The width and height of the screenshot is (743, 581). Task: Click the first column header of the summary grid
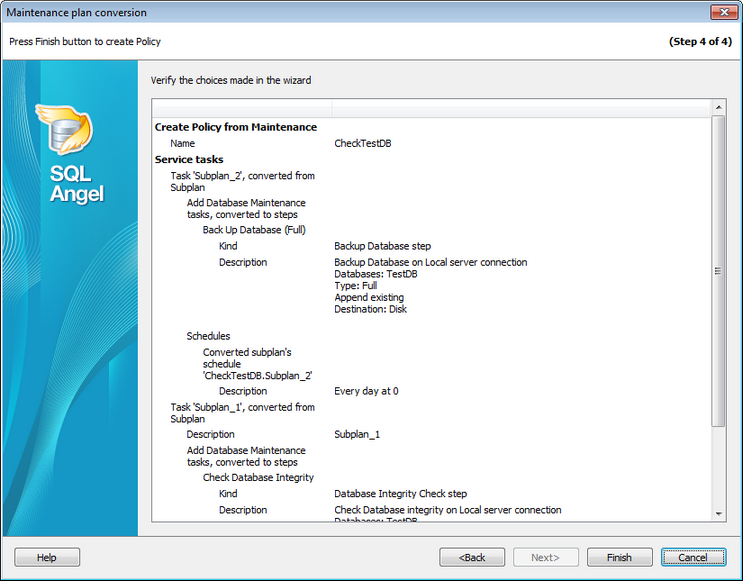242,108
